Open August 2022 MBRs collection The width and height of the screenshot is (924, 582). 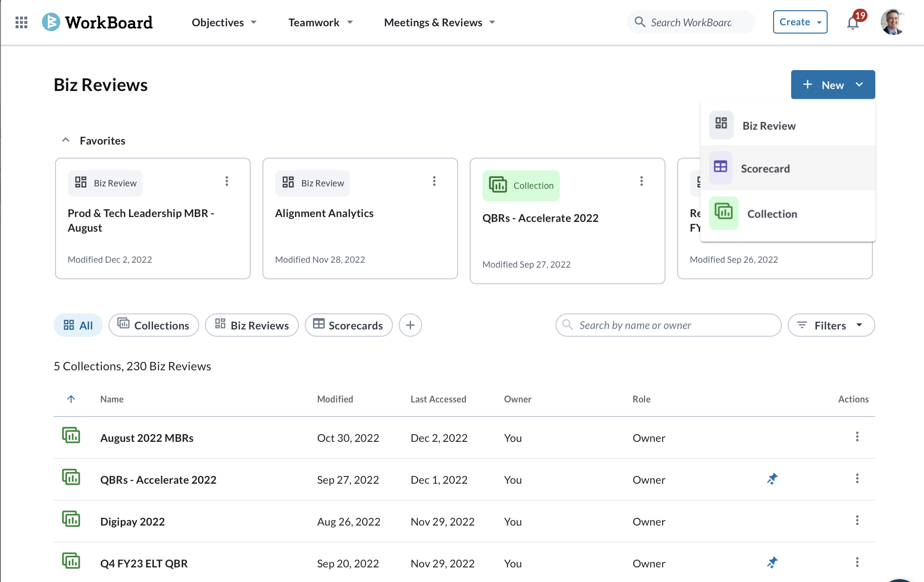[x=147, y=438]
